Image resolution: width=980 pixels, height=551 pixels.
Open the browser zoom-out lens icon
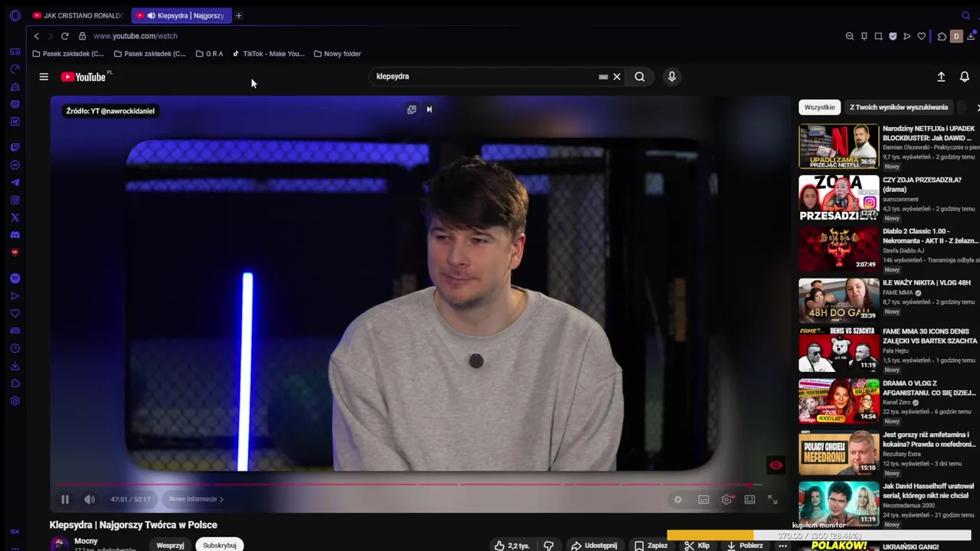pos(849,36)
